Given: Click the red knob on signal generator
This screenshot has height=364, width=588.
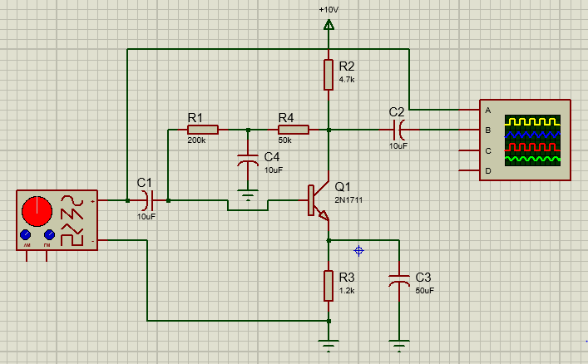Looking at the screenshot, I should [37, 211].
